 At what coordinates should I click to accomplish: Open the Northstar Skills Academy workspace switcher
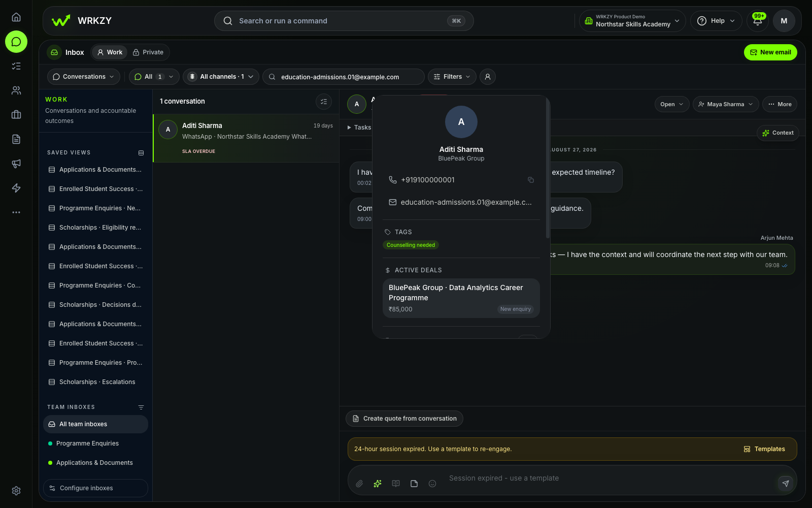(632, 21)
